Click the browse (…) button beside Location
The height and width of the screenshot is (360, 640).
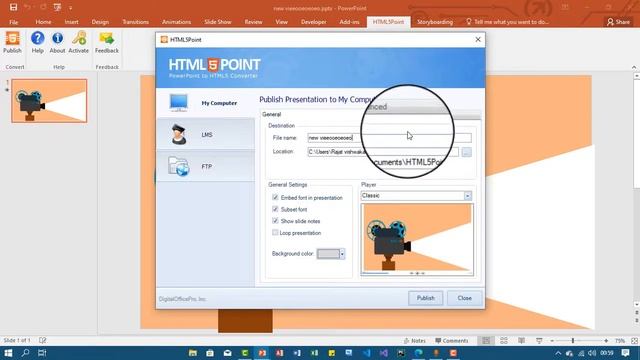[467, 152]
